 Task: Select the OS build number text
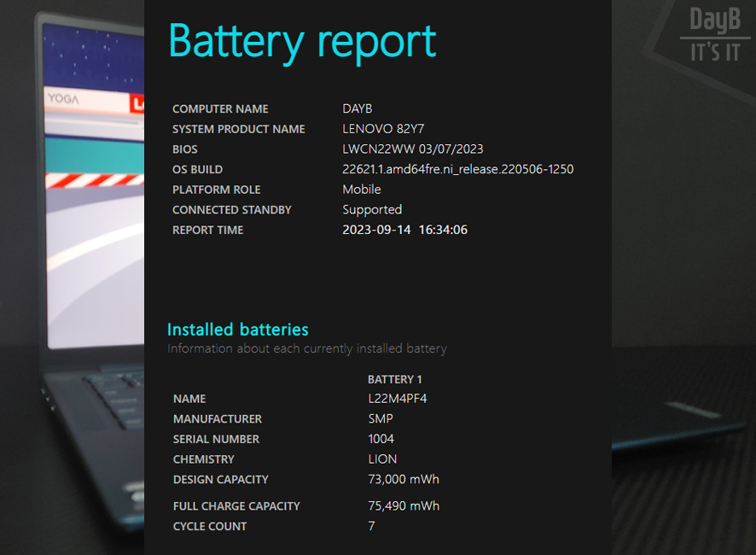(457, 169)
